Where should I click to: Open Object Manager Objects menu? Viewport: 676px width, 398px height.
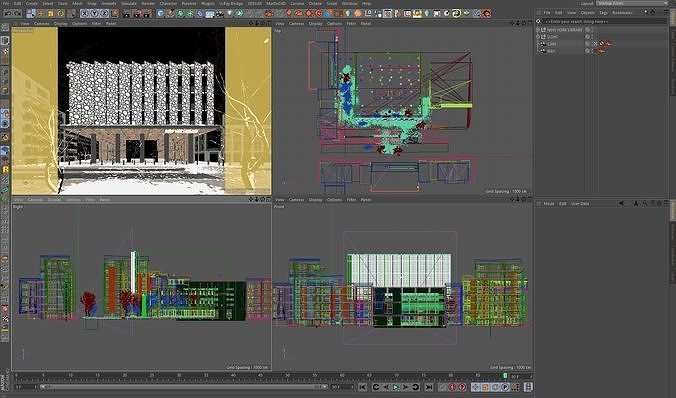587,13
